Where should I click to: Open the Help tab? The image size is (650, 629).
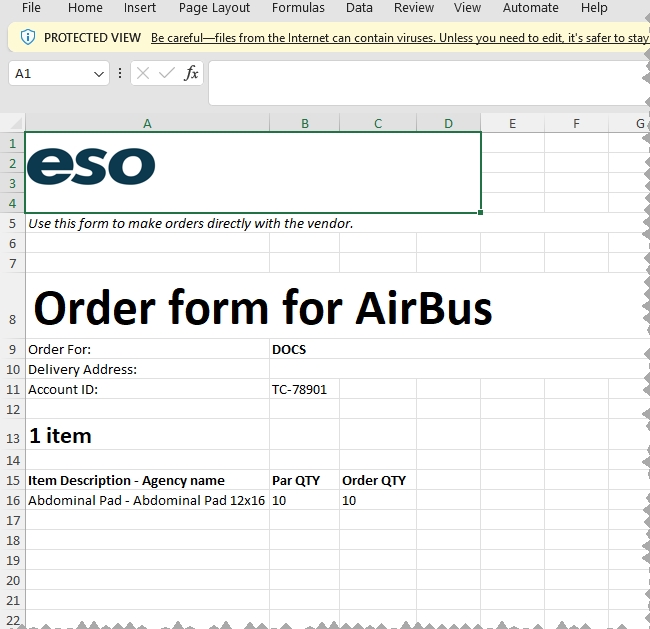point(594,7)
